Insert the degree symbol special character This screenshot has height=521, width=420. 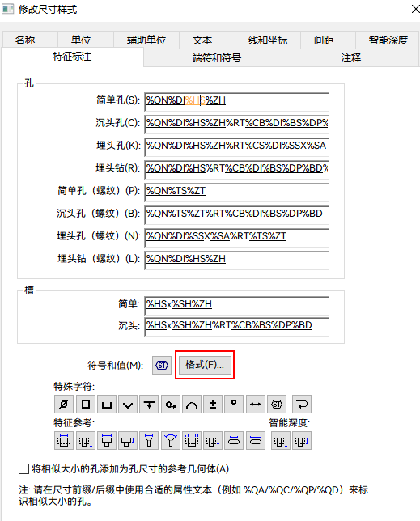tap(234, 404)
